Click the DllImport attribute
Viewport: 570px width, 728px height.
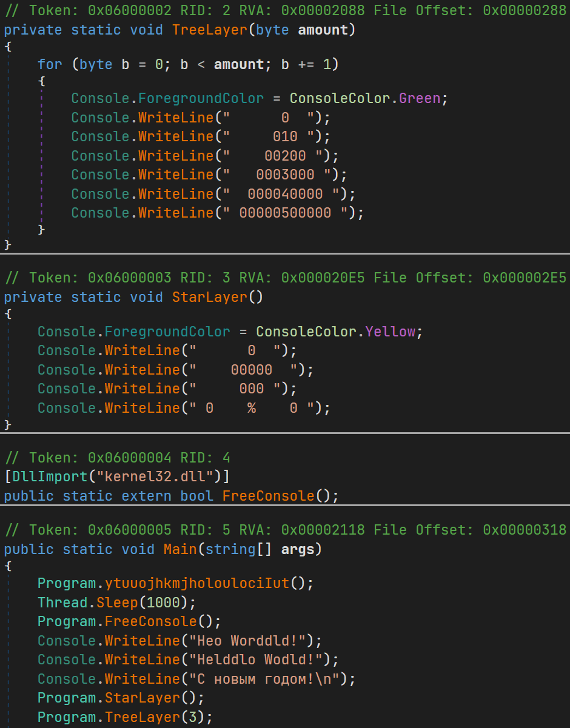click(x=41, y=476)
